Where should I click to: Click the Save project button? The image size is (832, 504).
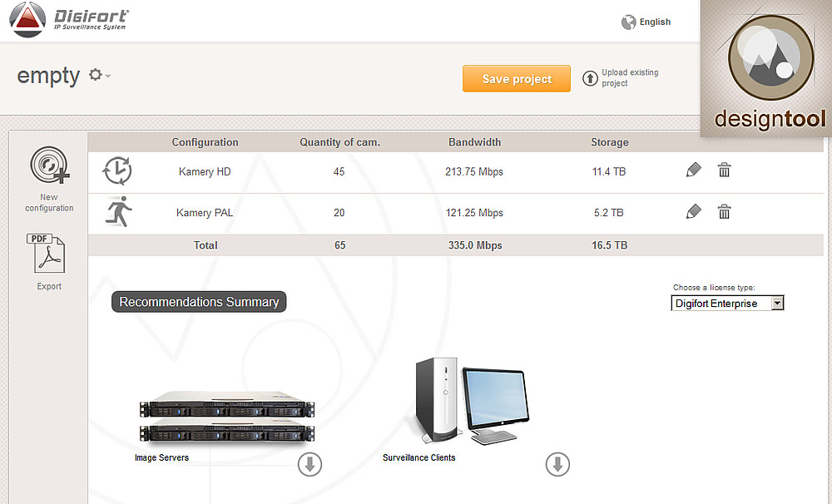tap(517, 78)
